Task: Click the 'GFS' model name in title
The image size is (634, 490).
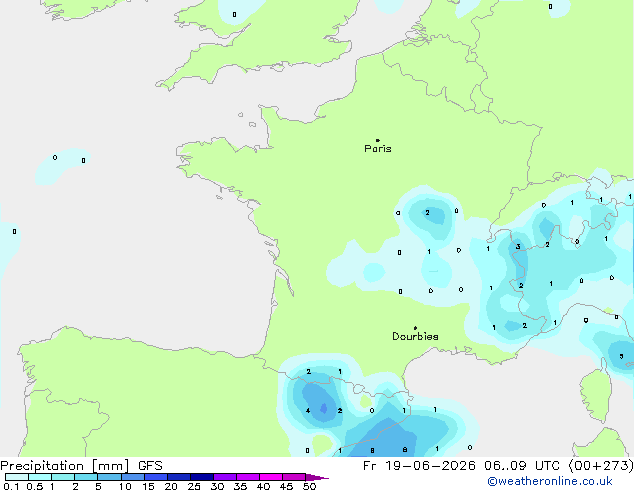Action: [150, 466]
